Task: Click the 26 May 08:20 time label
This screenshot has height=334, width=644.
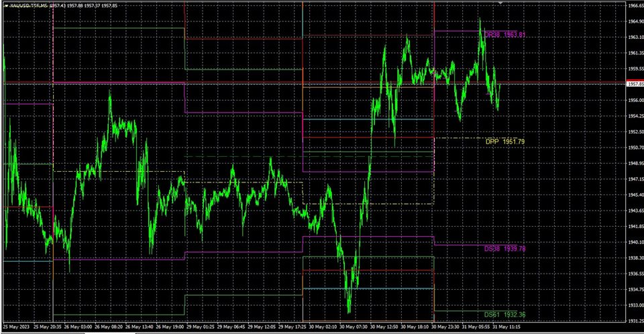Action: coord(109,327)
